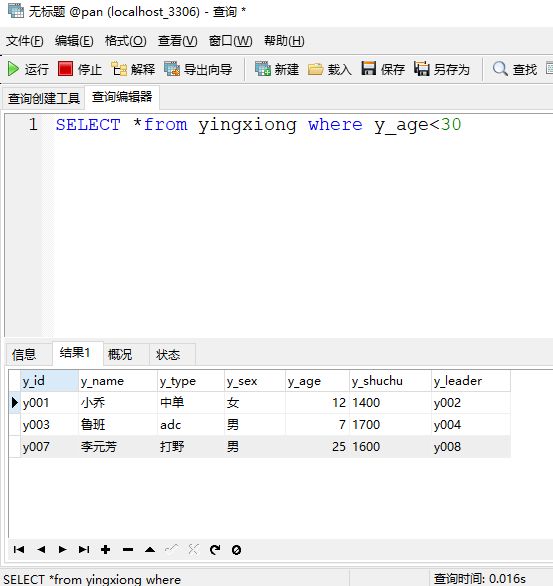Open the 查看(V) menu

click(177, 40)
